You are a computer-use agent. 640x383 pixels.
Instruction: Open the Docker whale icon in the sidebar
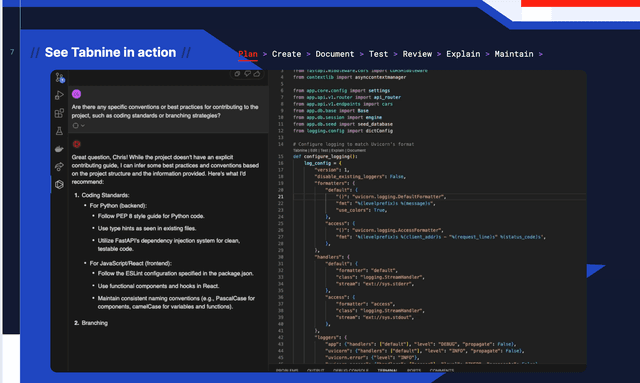pyautogui.click(x=59, y=149)
